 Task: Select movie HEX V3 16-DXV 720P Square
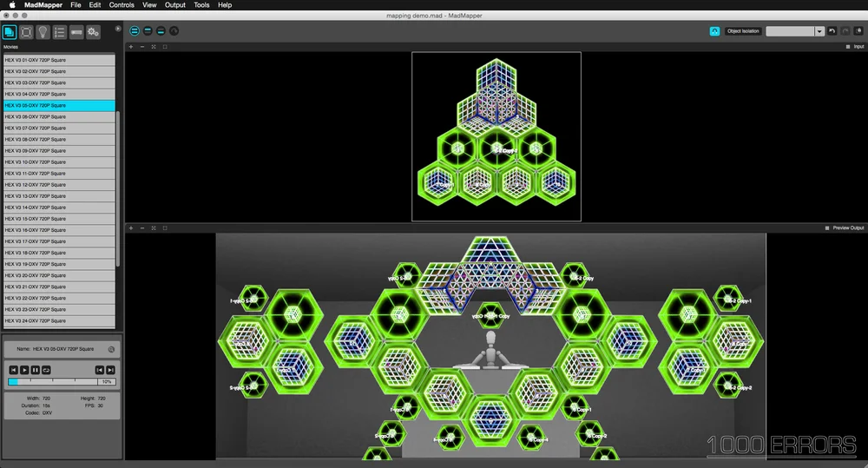[59, 230]
